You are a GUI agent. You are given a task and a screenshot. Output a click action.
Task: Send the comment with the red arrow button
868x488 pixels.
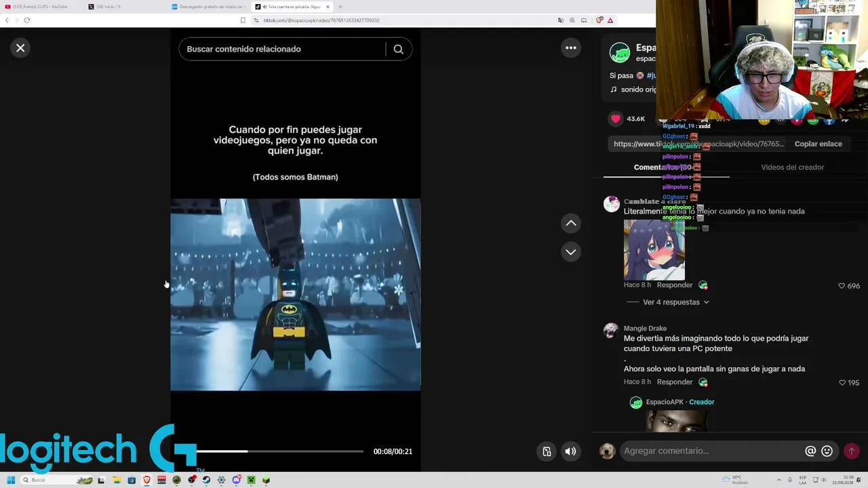tap(851, 451)
